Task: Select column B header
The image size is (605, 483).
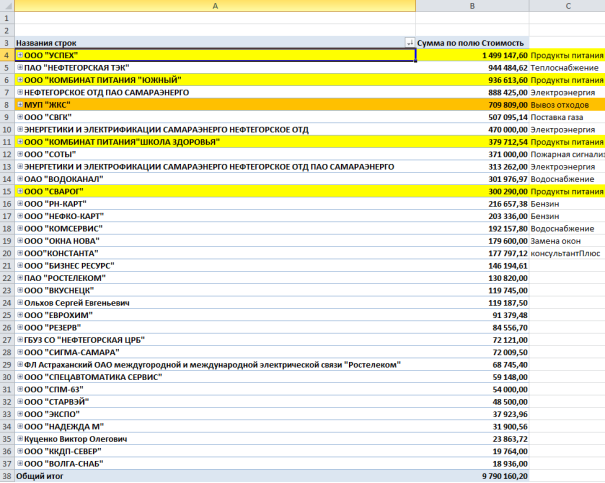Action: tap(472, 6)
